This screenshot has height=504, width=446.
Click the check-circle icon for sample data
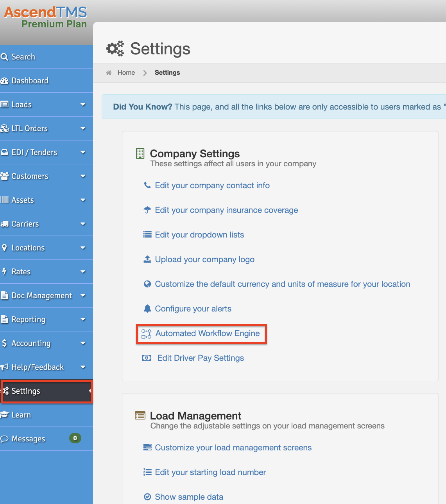pos(147,497)
